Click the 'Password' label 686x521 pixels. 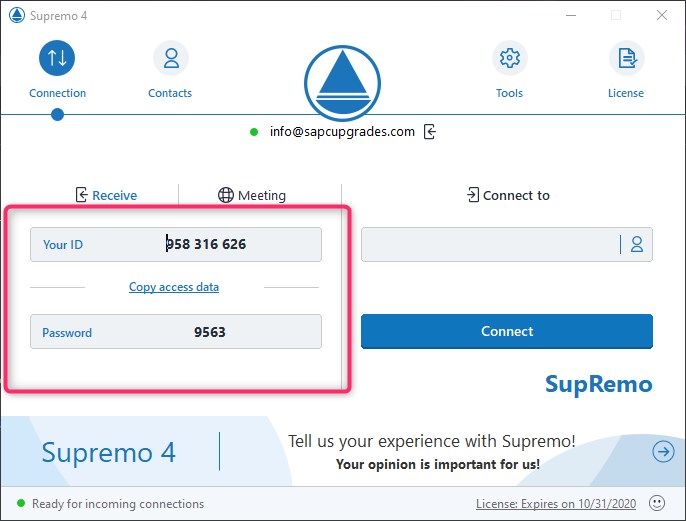(x=67, y=332)
